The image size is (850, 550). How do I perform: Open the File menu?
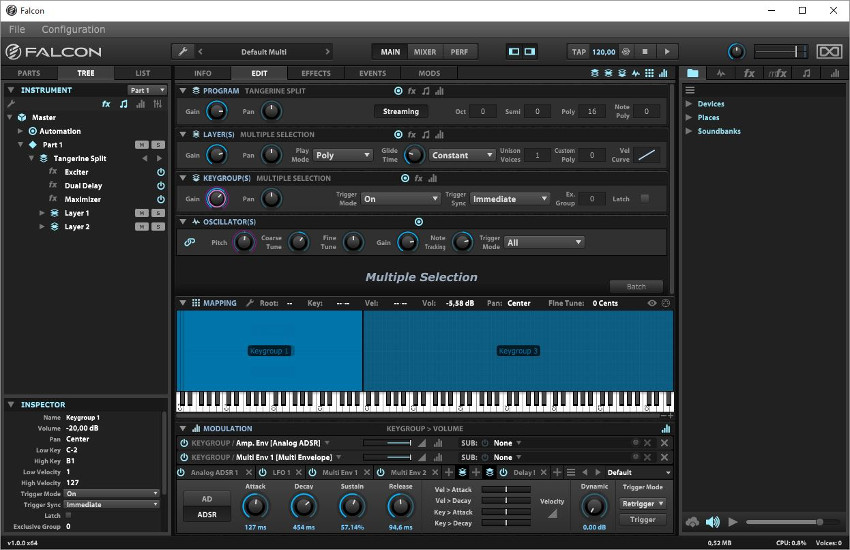click(17, 29)
